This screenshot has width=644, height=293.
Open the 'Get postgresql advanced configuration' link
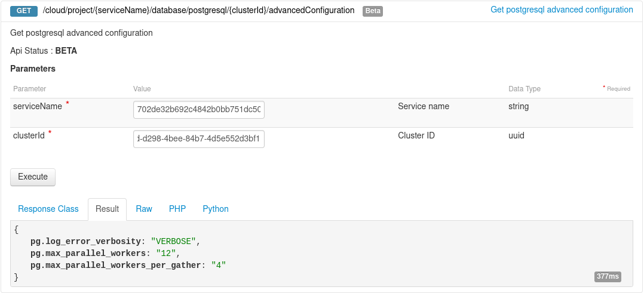coord(561,10)
